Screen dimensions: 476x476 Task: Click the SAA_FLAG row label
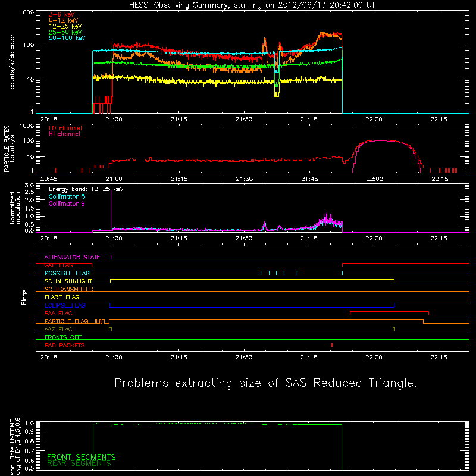tap(58, 314)
